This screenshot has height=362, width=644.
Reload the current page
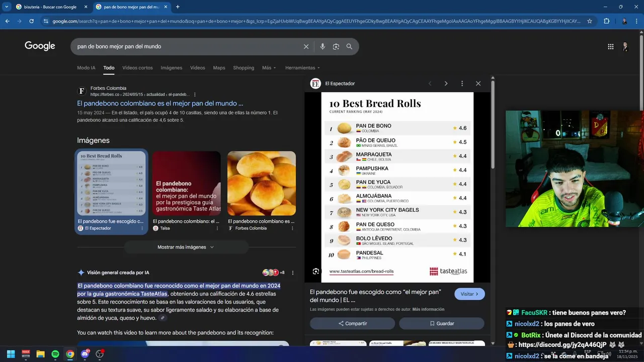click(31, 21)
